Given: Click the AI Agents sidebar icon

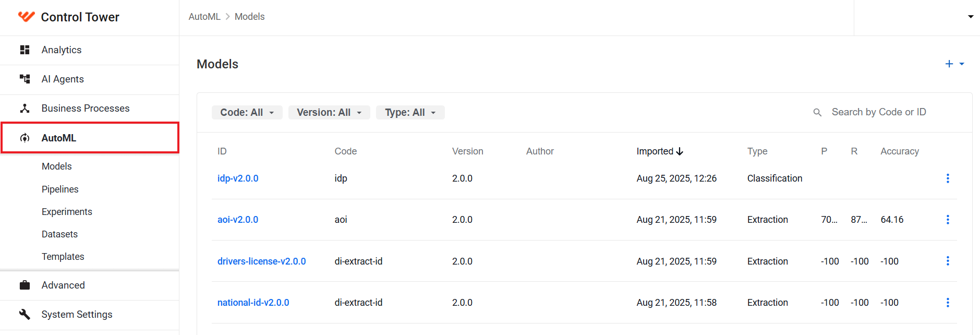Looking at the screenshot, I should (25, 79).
